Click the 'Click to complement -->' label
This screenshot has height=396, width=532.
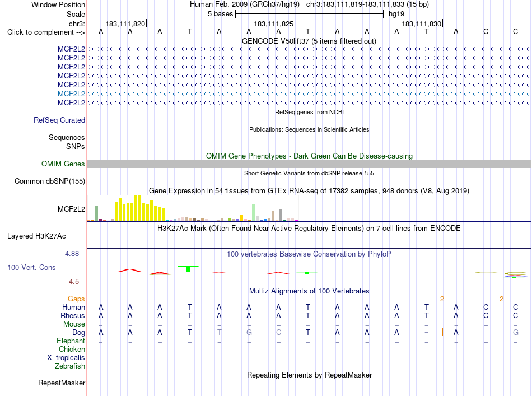tap(46, 32)
